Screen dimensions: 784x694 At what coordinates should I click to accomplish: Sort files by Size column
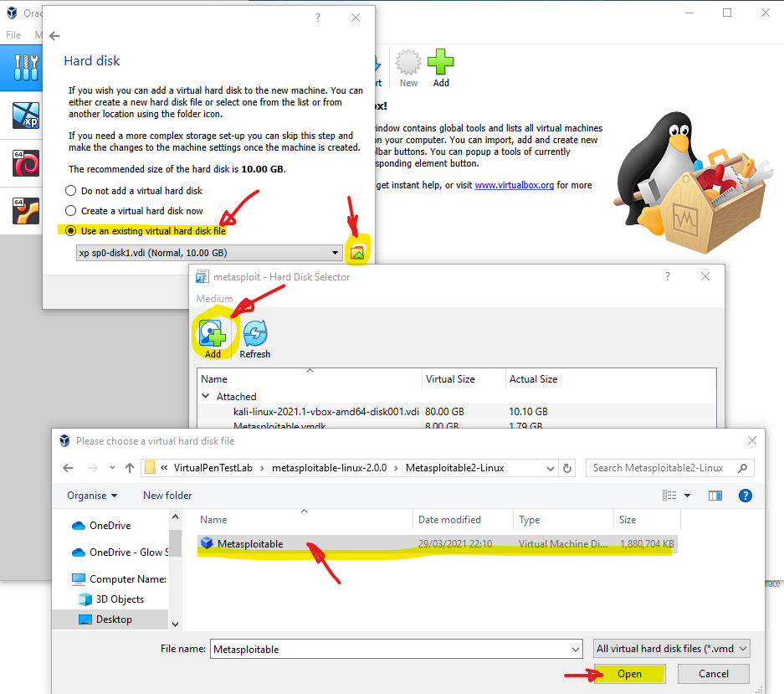click(647, 520)
